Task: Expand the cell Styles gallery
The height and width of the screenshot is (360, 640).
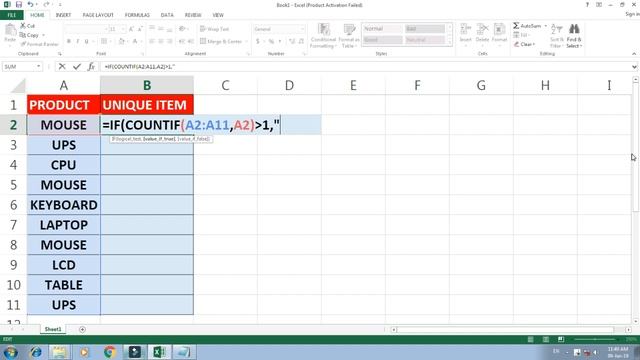Action: click(450, 42)
